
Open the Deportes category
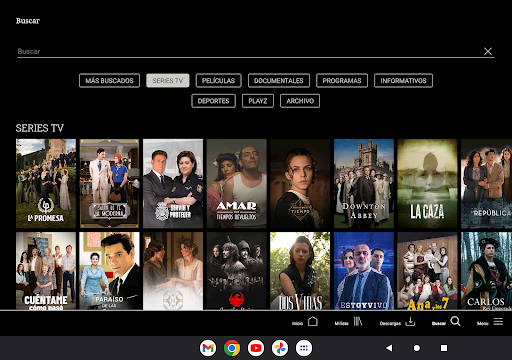213,101
